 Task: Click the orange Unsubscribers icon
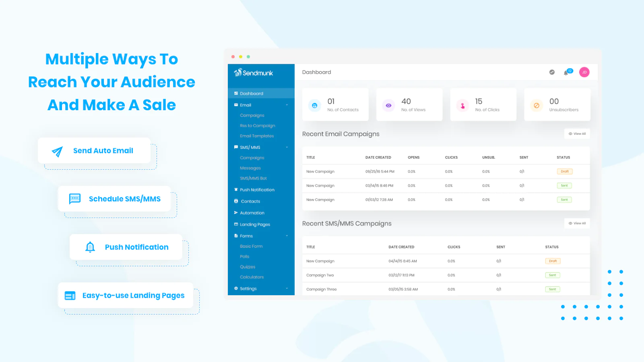click(537, 105)
